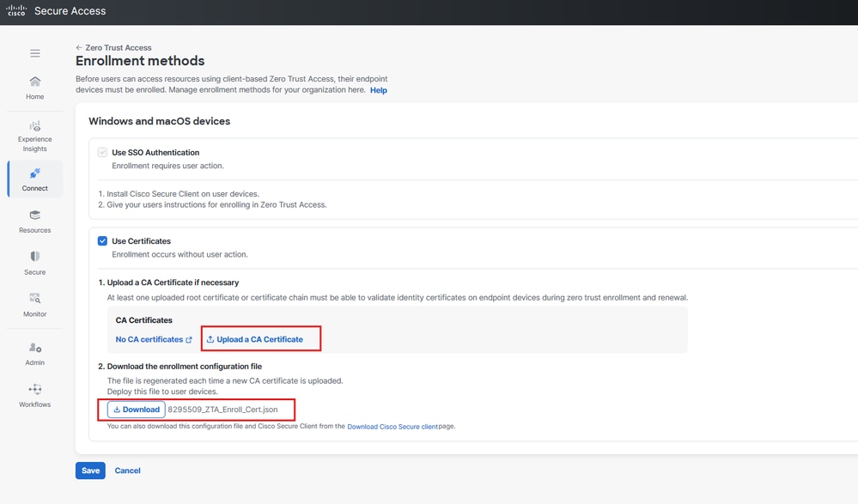Download the enrollment configuration file

[x=137, y=410]
